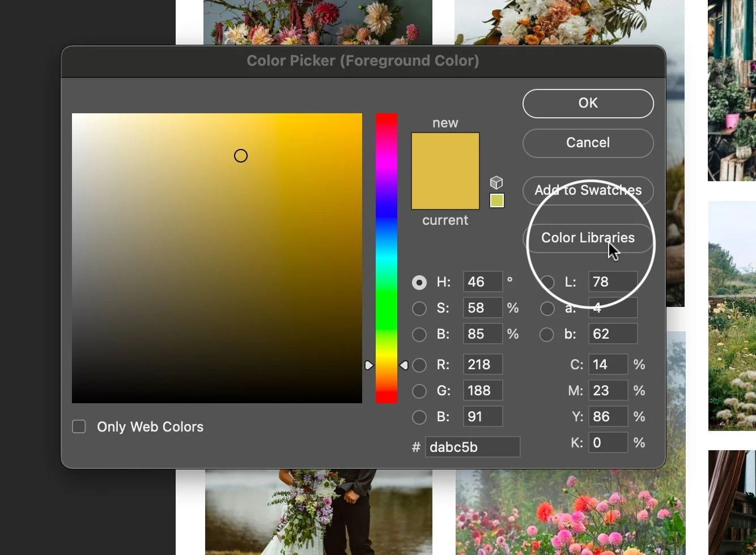
Task: Enable the Only Web Colors checkbox
Action: click(x=79, y=426)
